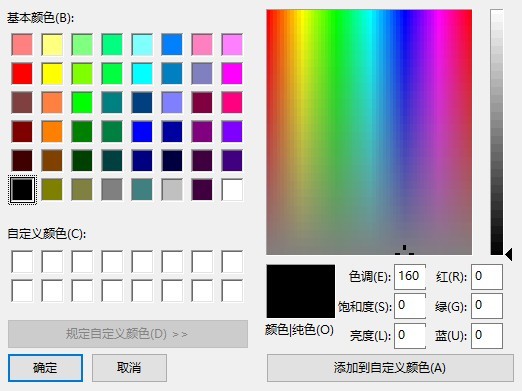Choose the periwinkle blue-violet swatch

click(x=172, y=102)
